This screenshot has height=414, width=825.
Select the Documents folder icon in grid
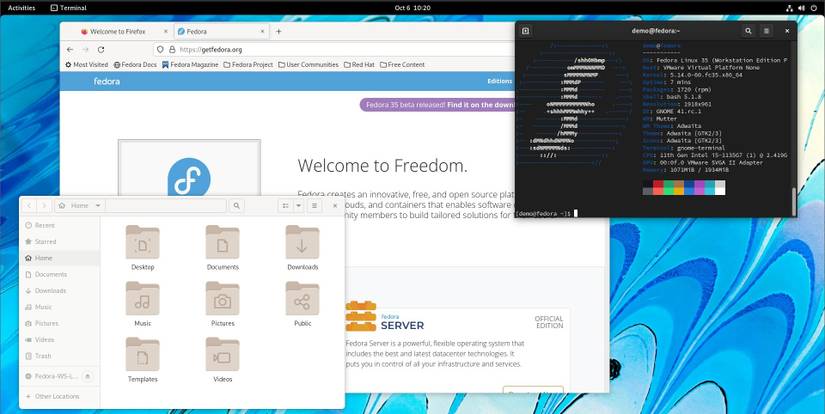pos(223,242)
